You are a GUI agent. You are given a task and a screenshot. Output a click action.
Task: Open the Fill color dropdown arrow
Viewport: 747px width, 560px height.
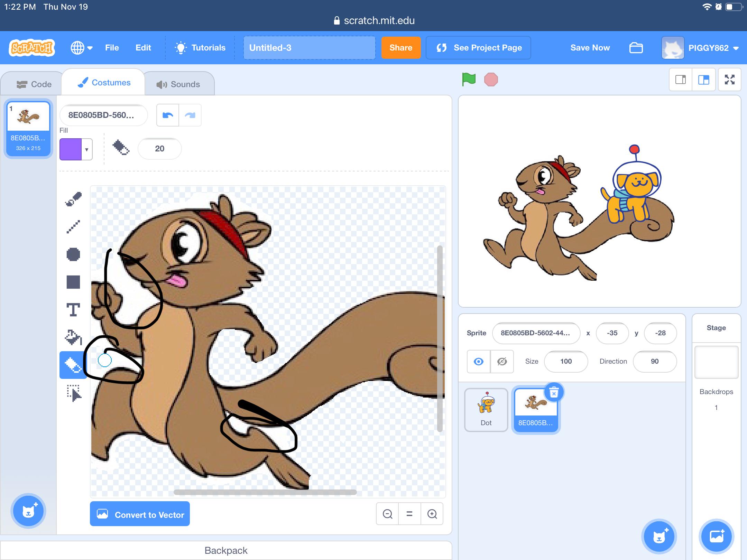(x=87, y=149)
